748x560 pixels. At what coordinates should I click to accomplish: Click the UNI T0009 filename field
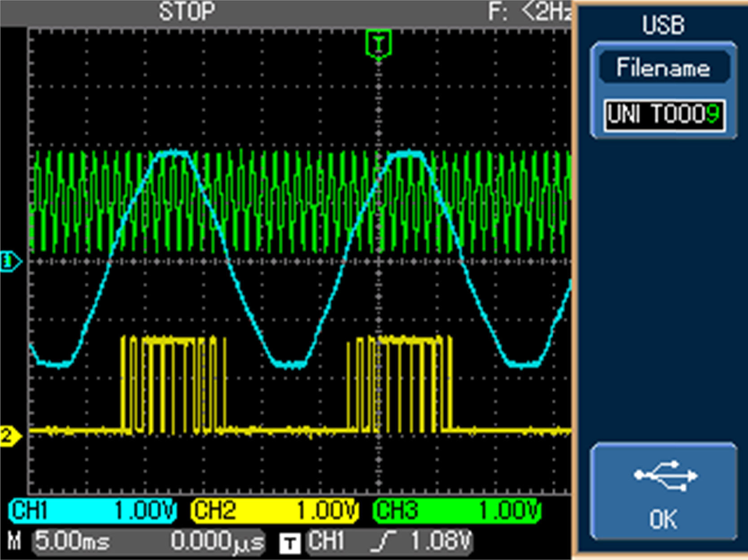coord(664,115)
